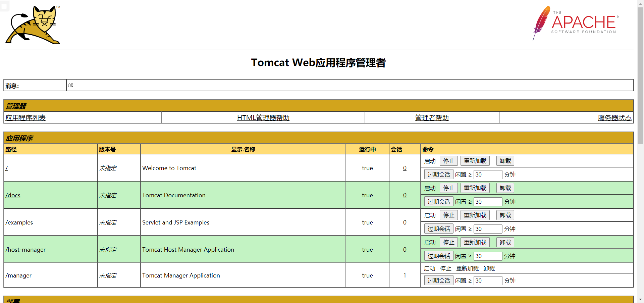Reload the /docs application
The image size is (644, 303).
(475, 188)
